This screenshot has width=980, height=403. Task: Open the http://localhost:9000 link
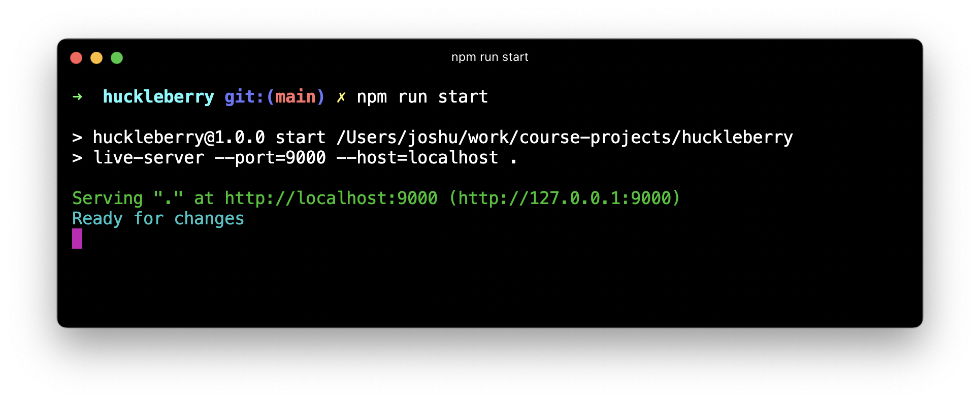[331, 198]
